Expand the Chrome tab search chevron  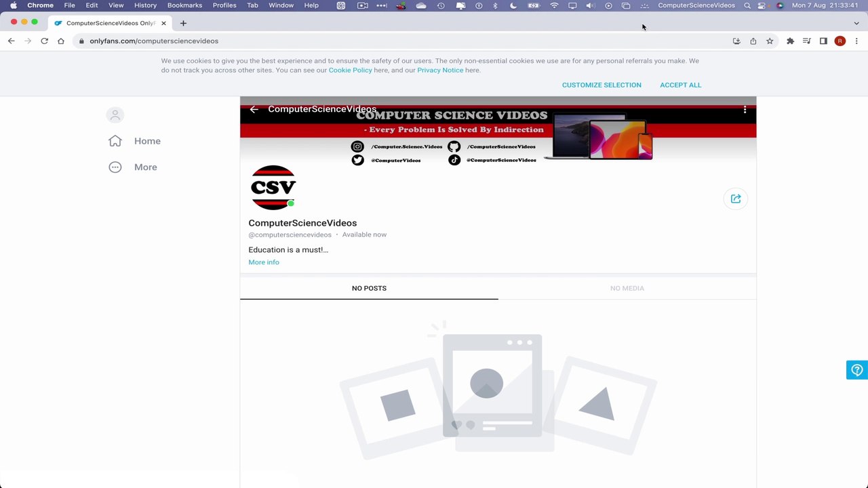(856, 23)
